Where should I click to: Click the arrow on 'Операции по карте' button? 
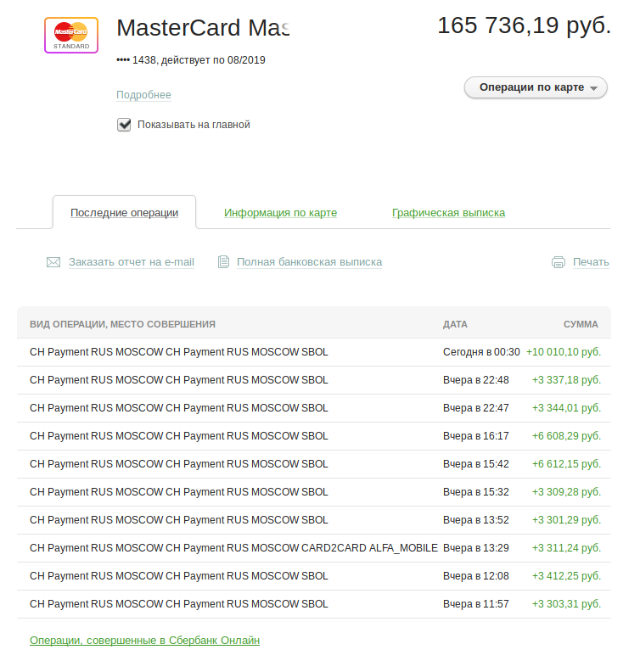coord(593,88)
